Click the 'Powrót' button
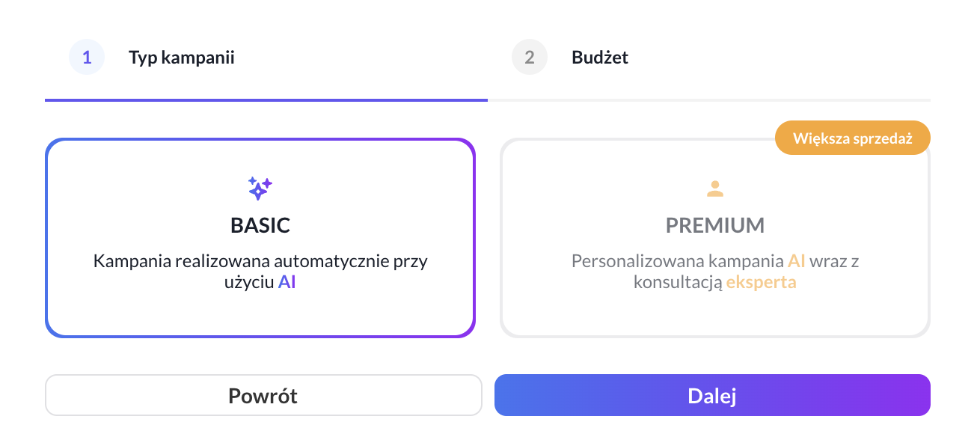Screen dimensions: 980x434 263,395
